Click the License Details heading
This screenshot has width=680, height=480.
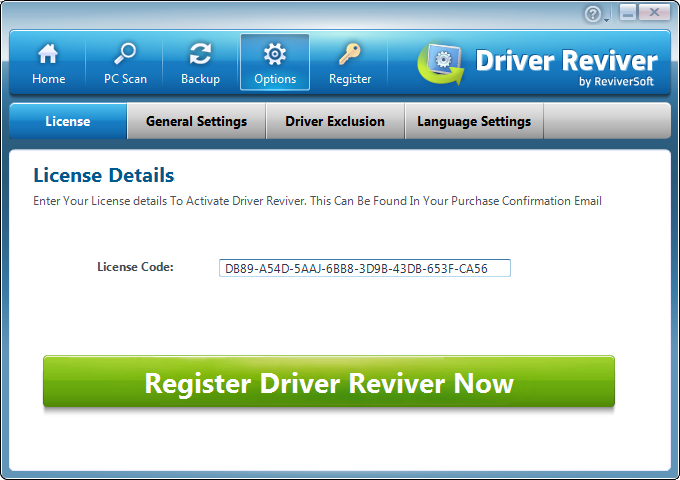point(104,176)
